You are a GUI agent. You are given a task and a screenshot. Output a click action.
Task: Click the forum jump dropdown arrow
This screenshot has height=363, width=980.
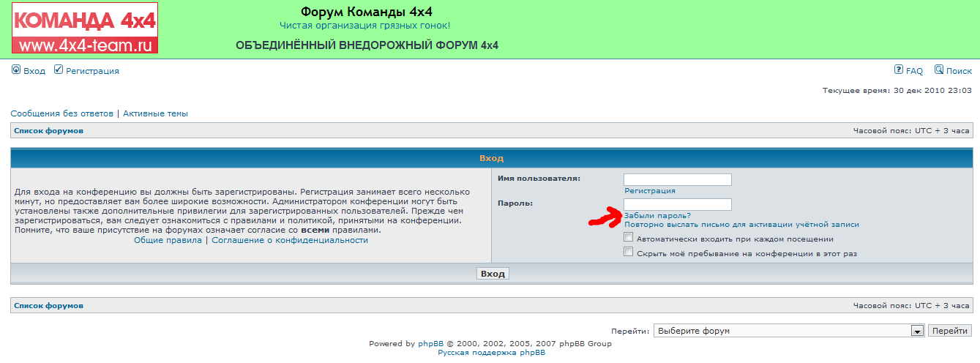(917, 331)
